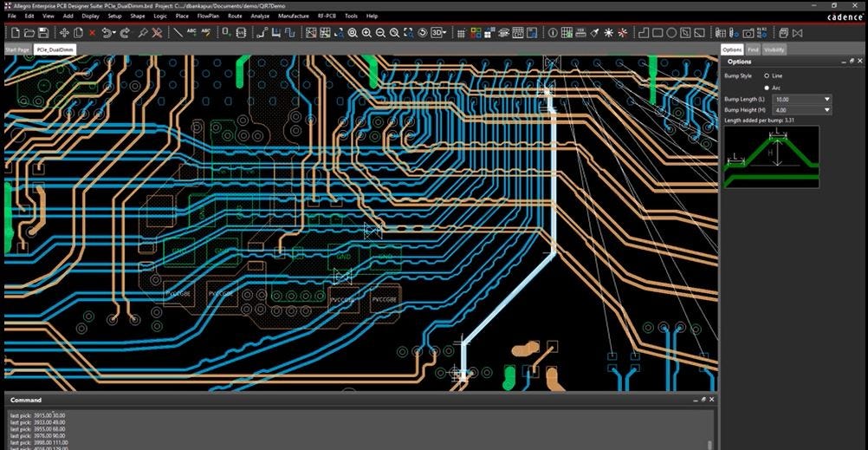This screenshot has width=868, height=450.
Task: Open the Color palette icon
Action: (476, 33)
